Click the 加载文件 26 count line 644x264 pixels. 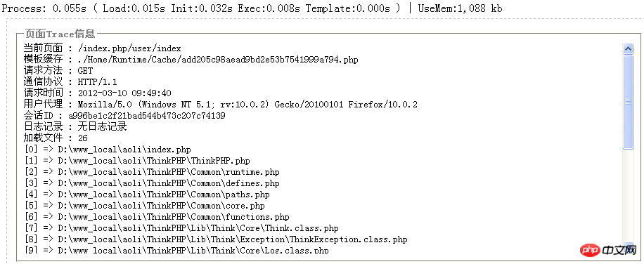[56, 138]
